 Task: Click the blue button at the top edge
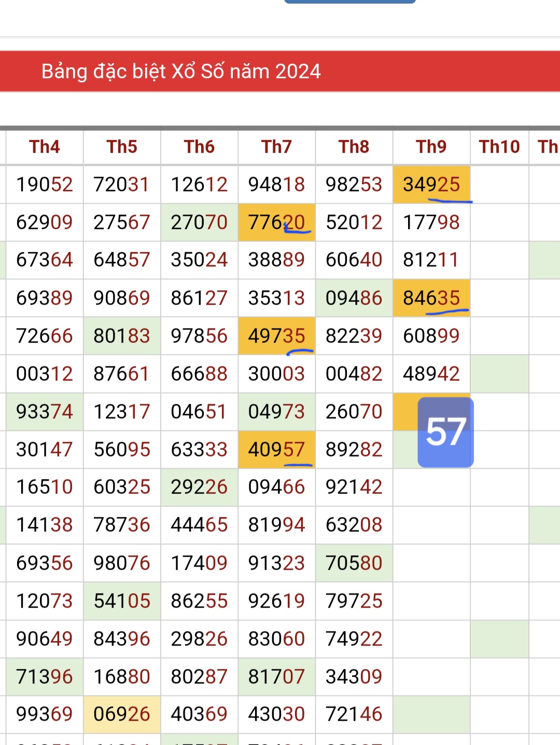pyautogui.click(x=349, y=2)
